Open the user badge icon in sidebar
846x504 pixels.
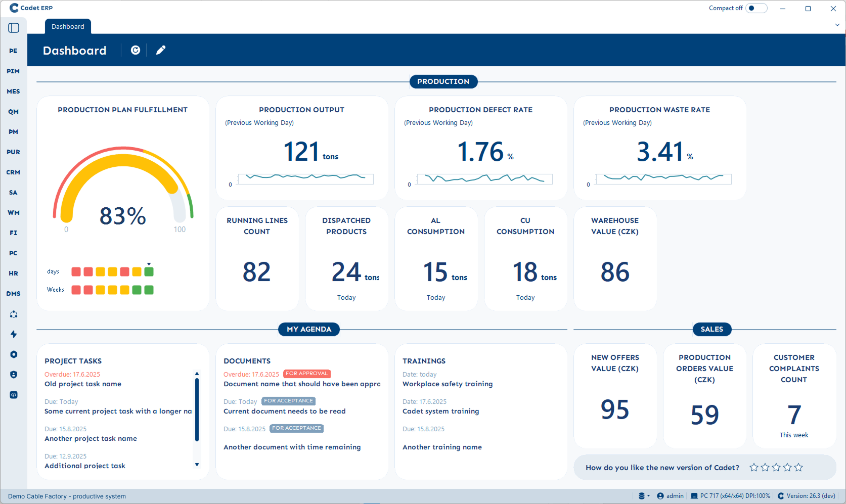pyautogui.click(x=13, y=375)
